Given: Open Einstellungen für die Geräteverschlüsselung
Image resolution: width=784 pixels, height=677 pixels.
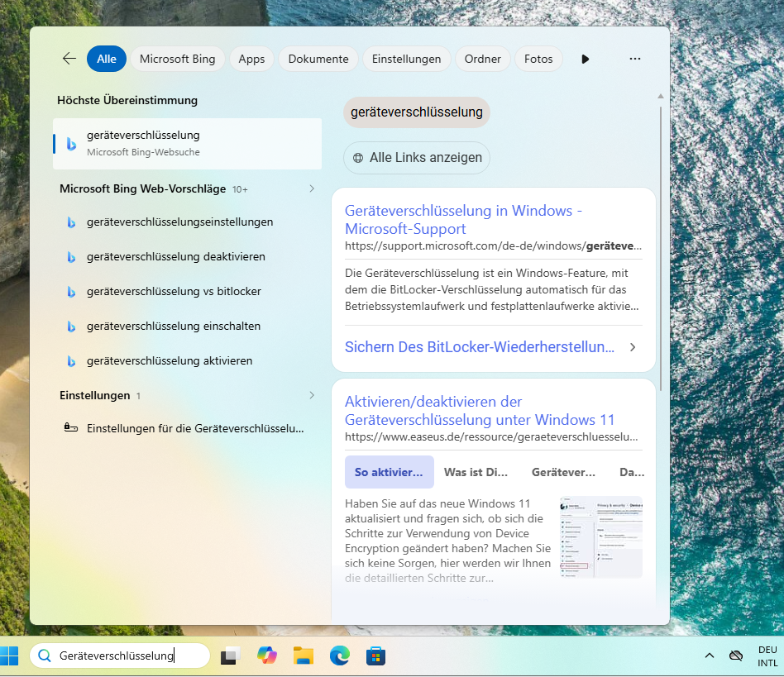Looking at the screenshot, I should (x=187, y=429).
